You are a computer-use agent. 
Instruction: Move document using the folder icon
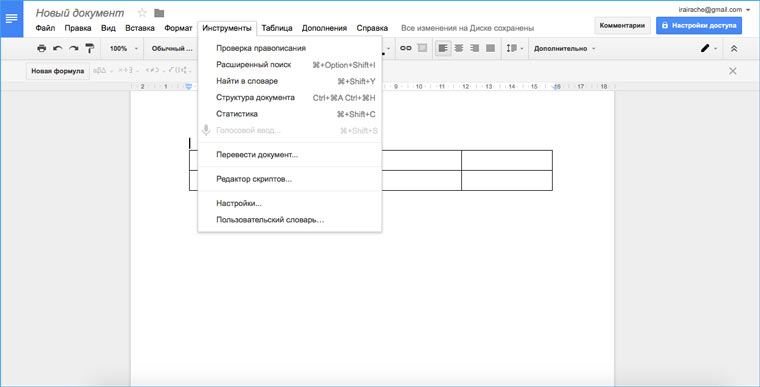coord(159,13)
